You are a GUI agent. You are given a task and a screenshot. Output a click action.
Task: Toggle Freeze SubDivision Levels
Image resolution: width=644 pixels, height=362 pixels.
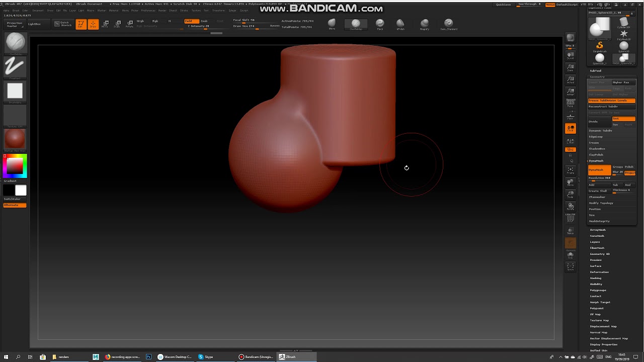pyautogui.click(x=612, y=101)
